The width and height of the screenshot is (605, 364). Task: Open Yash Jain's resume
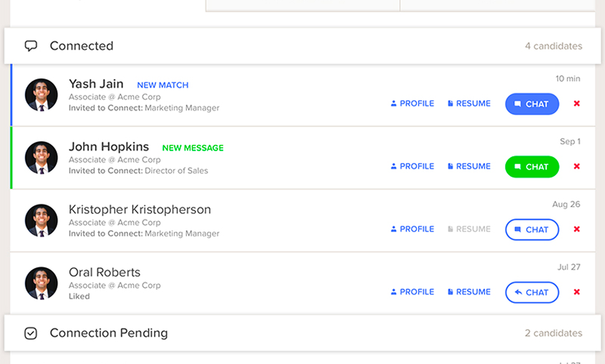click(x=469, y=103)
